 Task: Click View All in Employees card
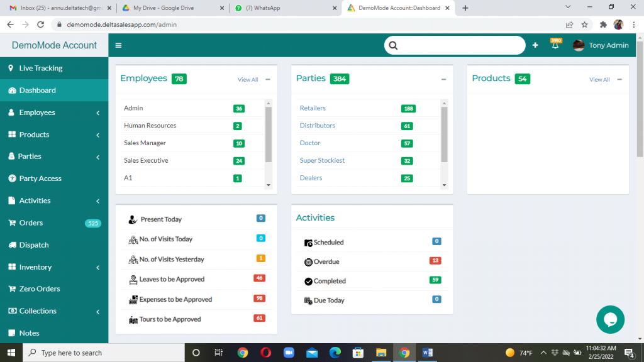(x=248, y=80)
